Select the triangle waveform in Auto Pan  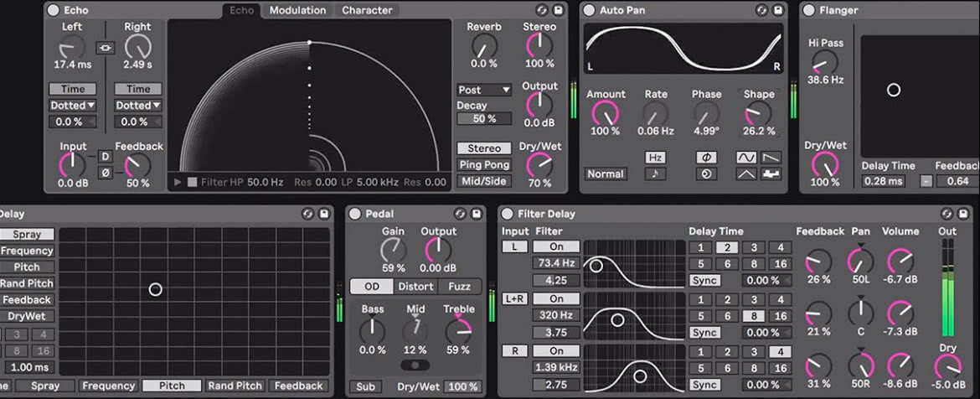(746, 174)
